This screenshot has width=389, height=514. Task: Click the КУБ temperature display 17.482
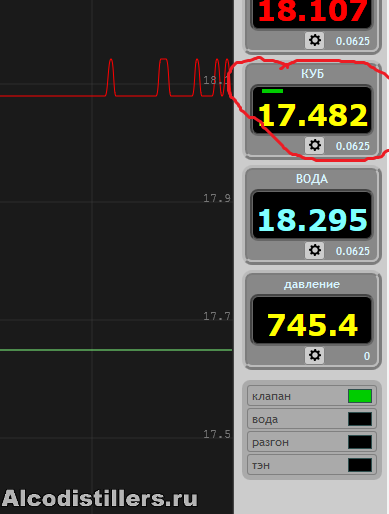click(312, 115)
